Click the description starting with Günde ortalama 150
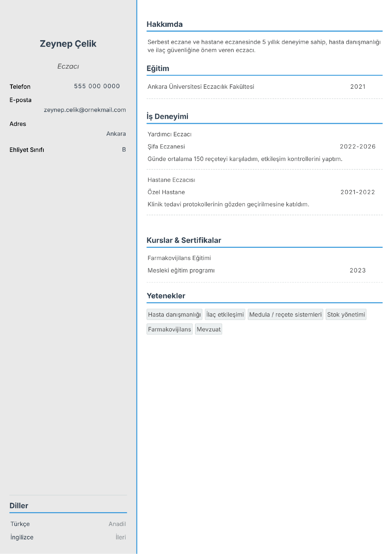 pos(245,159)
